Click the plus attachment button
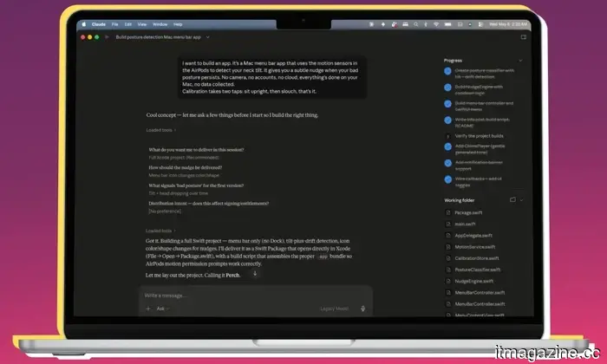This screenshot has height=364, width=607. click(x=148, y=309)
